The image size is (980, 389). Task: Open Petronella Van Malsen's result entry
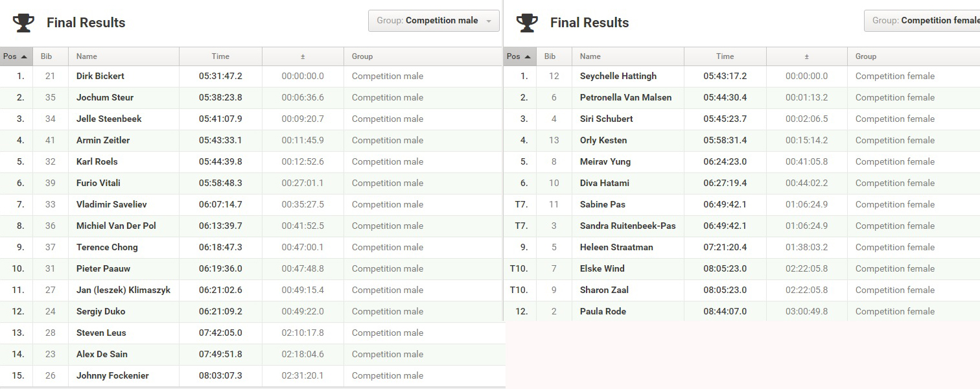[x=741, y=97]
